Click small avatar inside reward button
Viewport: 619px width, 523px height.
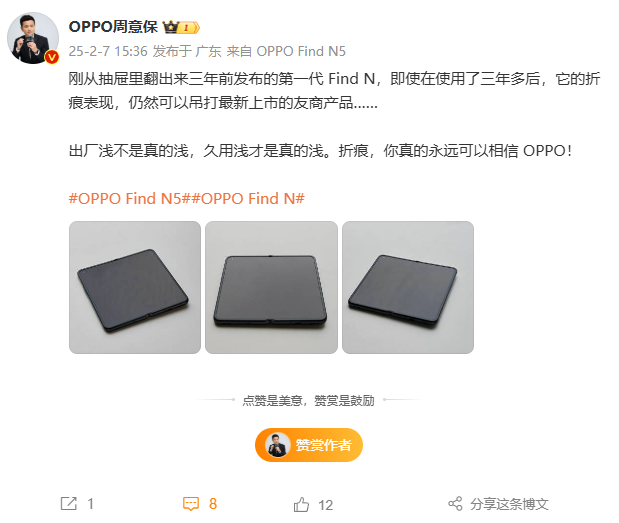coord(278,445)
